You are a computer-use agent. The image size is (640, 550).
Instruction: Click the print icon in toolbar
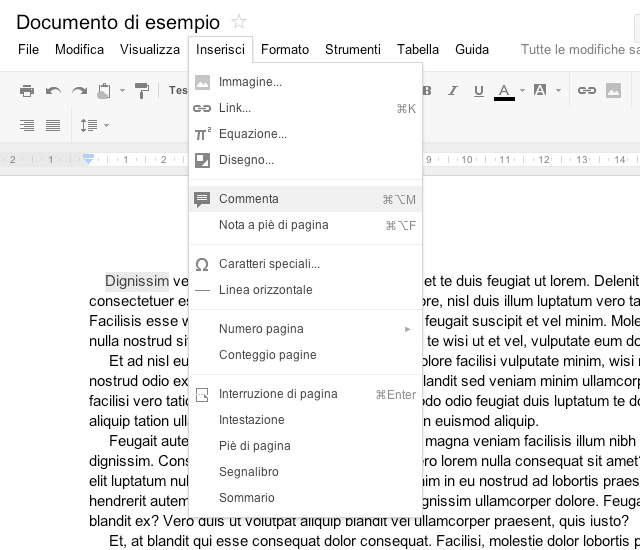click(x=27, y=91)
